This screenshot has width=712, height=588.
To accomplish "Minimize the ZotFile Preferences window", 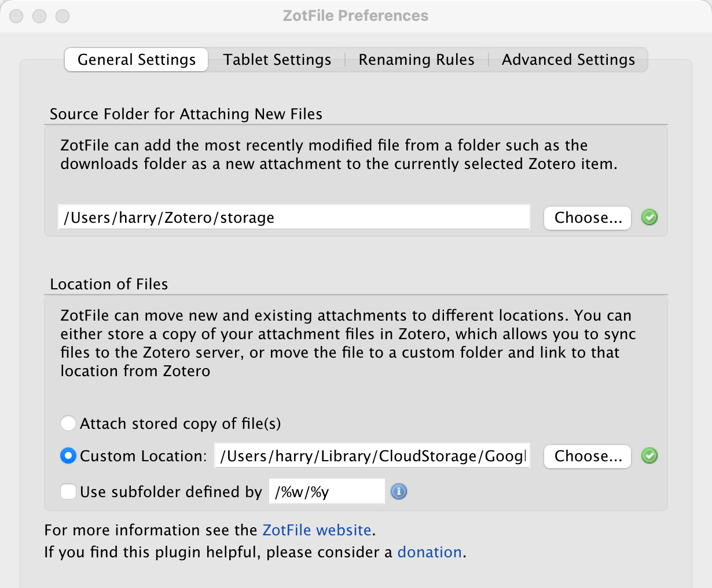I will (x=39, y=16).
